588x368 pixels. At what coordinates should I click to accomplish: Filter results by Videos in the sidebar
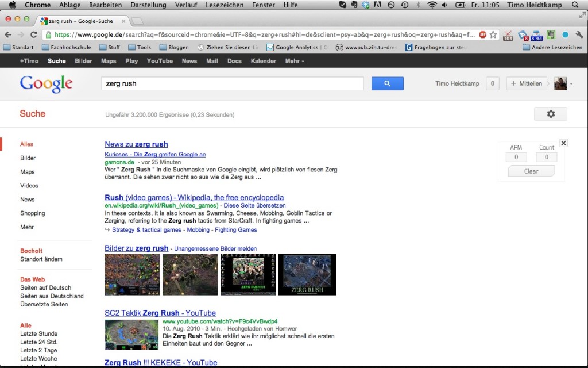click(29, 186)
